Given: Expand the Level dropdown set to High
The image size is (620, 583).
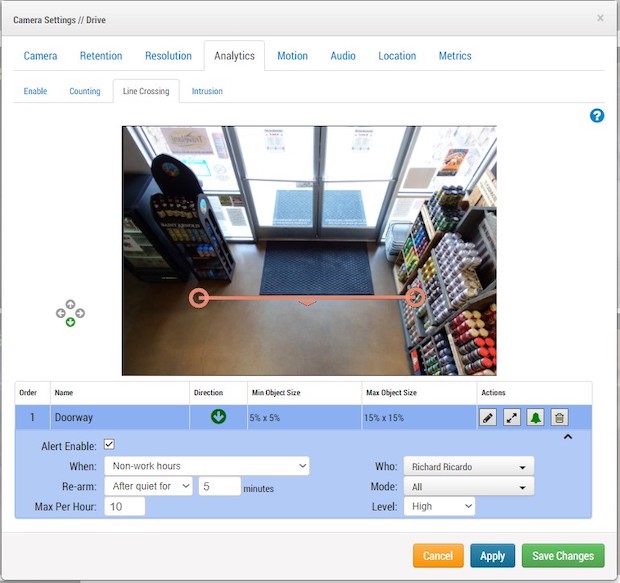Looking at the screenshot, I should [439, 507].
